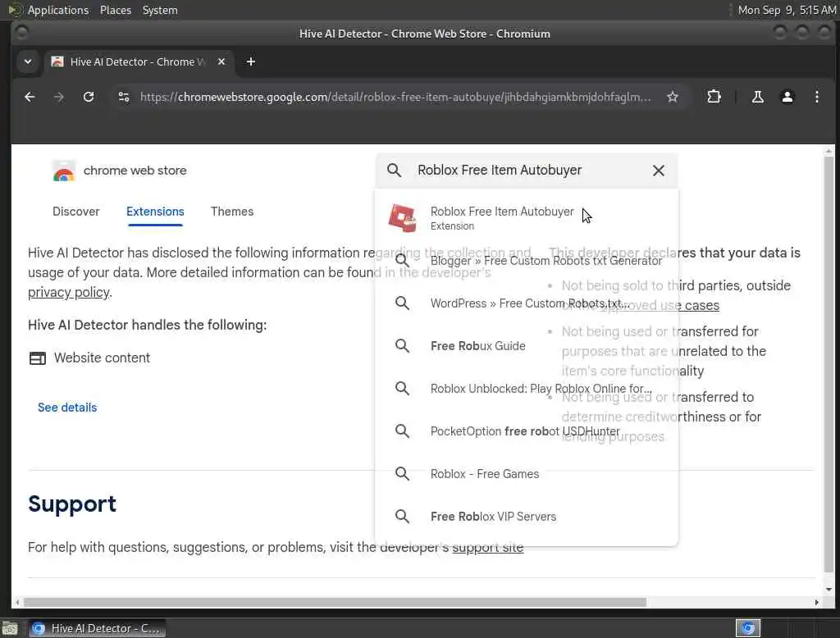This screenshot has height=638, width=840.
Task: Click the Website content icon
Action: 38,358
